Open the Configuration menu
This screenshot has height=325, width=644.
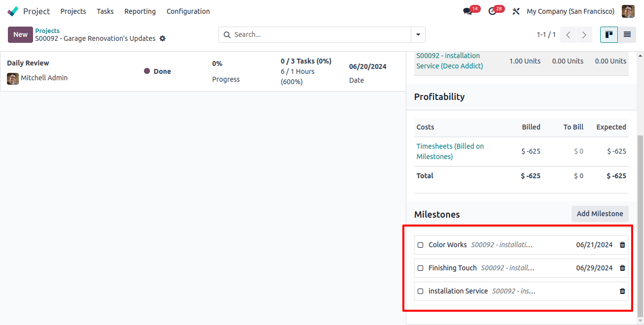coord(188,11)
